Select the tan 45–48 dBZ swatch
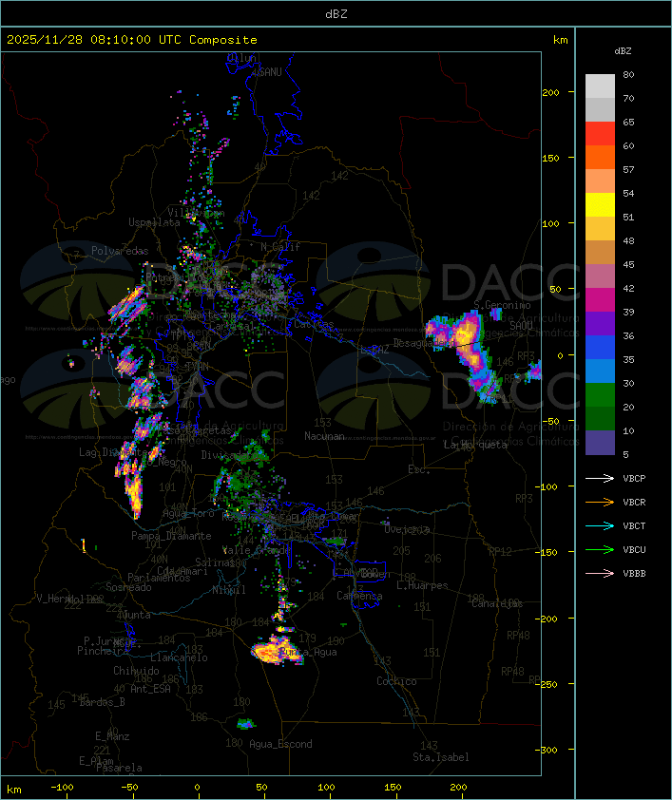Screen dimensions: 672x800 [600, 252]
